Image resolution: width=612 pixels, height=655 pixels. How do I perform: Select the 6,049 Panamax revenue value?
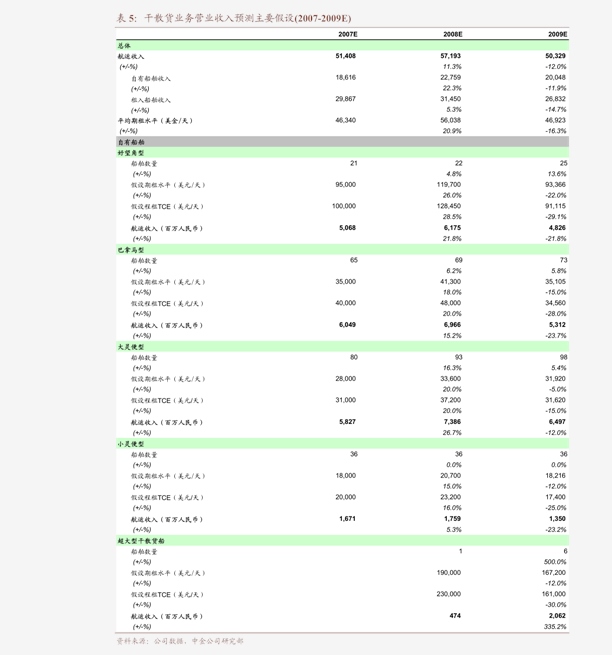(347, 325)
